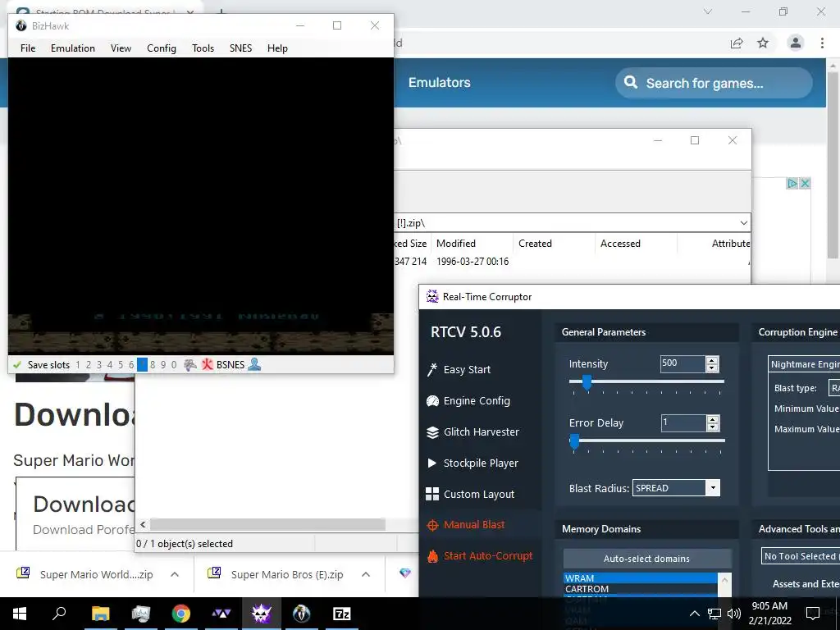This screenshot has height=630, width=840.
Task: Open Engine Config gauge icon
Action: pyautogui.click(x=432, y=400)
